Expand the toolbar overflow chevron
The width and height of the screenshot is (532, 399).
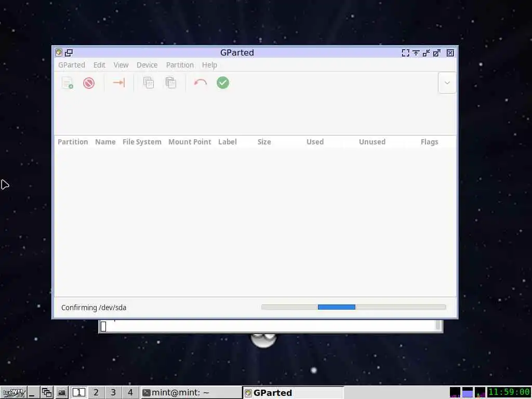pos(447,83)
